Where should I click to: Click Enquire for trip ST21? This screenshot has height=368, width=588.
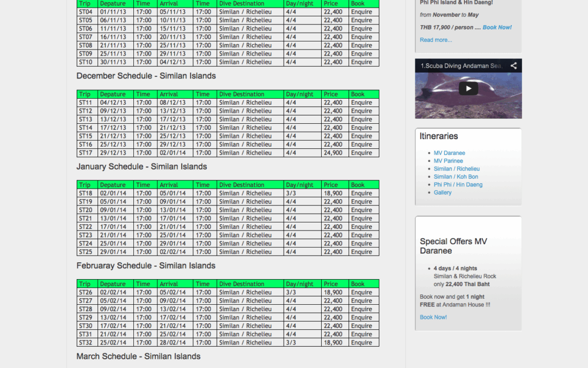(x=362, y=218)
